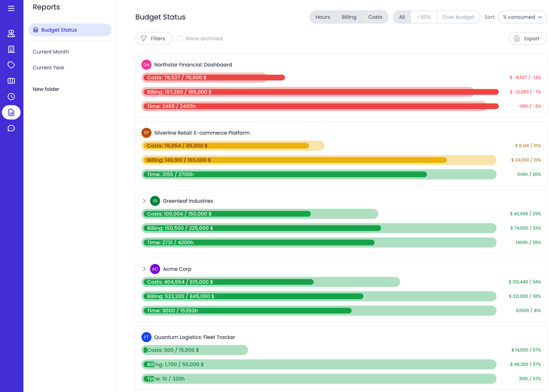549x392 pixels.
Task: Open the people icon in sidebar
Action: 11,33
